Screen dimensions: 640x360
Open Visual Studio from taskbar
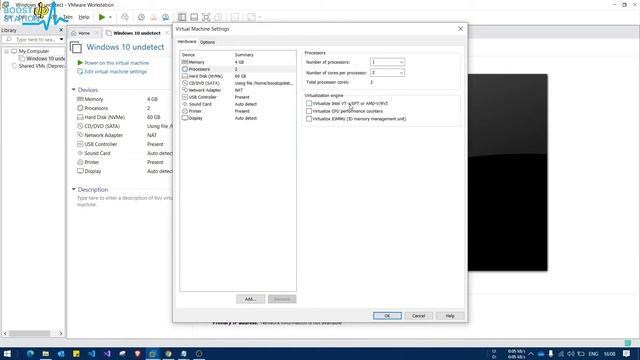coord(107,354)
